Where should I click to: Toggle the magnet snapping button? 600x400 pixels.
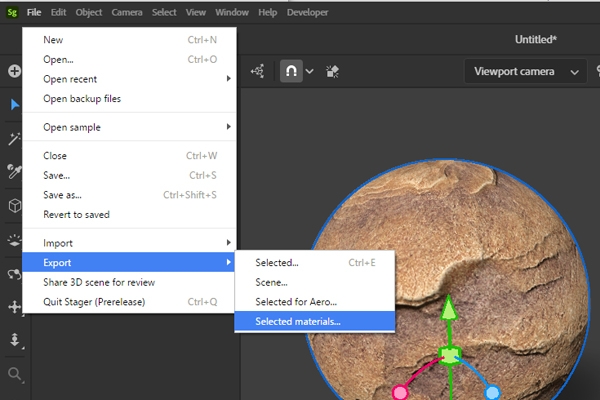point(291,71)
